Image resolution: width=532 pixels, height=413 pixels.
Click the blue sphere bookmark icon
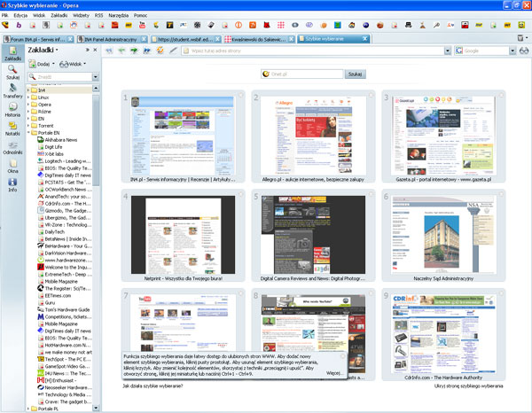tap(365, 25)
